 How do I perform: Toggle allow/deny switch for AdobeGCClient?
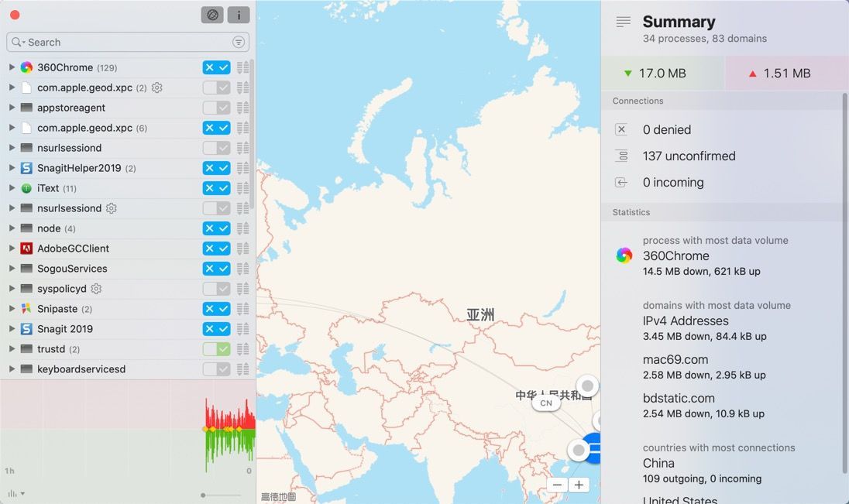tap(217, 249)
